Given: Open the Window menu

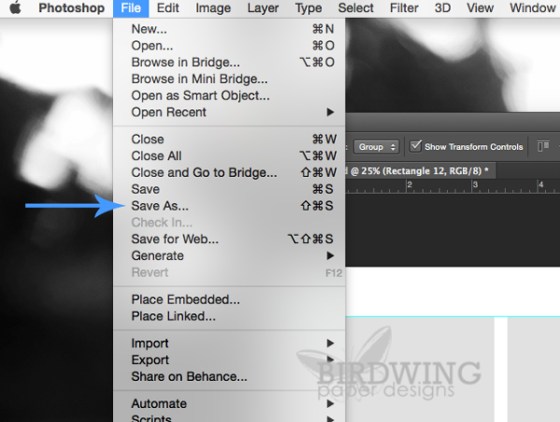Looking at the screenshot, I should pos(532,8).
